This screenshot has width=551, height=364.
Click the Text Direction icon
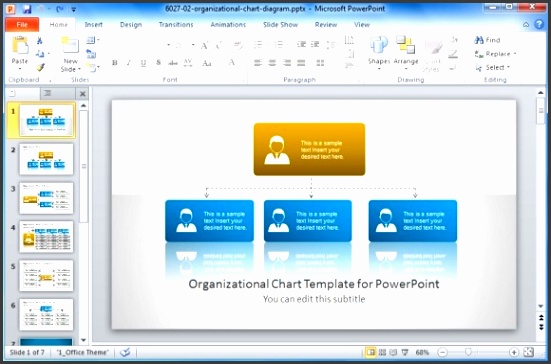click(349, 40)
